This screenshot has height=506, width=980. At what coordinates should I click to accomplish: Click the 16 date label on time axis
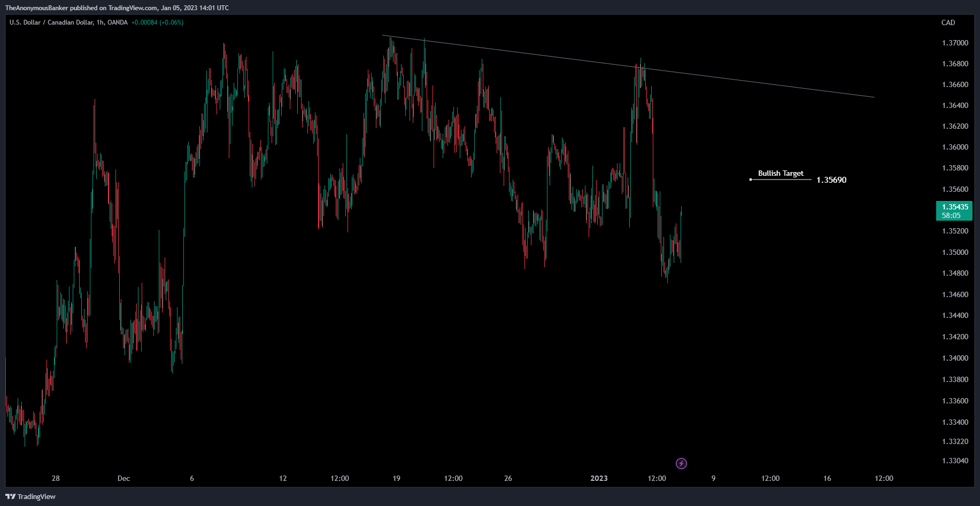coord(827,478)
